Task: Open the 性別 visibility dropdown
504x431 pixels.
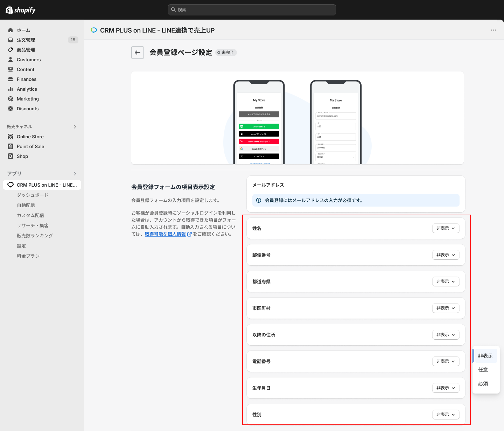Action: pos(446,415)
